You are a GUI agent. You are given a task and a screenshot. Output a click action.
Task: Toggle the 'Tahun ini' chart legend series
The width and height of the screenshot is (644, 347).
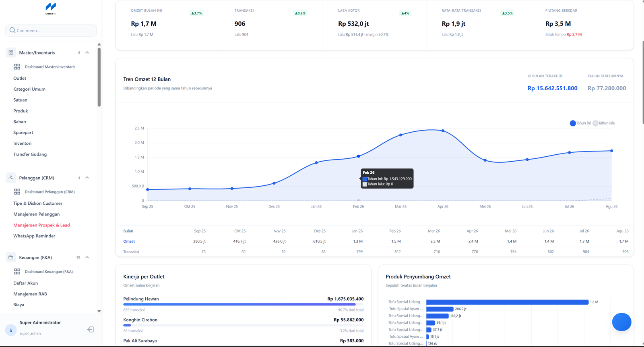580,123
